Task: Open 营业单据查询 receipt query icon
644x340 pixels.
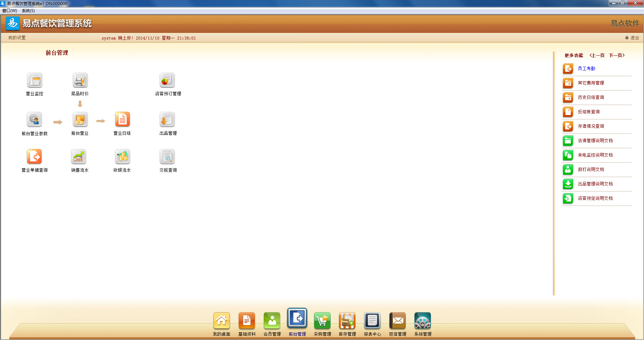Action: coord(34,157)
